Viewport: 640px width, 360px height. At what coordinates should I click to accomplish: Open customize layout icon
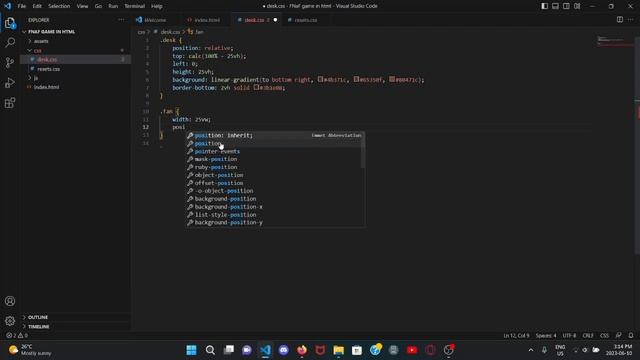click(x=577, y=6)
